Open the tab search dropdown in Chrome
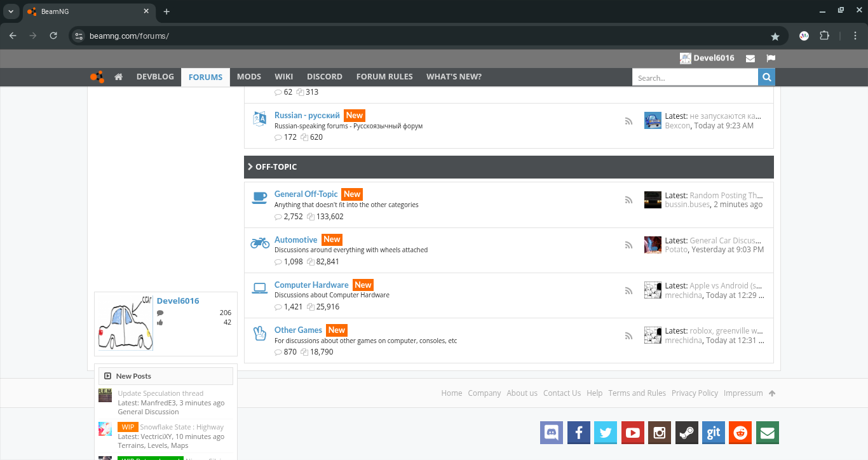This screenshot has height=460, width=868. 11,11
